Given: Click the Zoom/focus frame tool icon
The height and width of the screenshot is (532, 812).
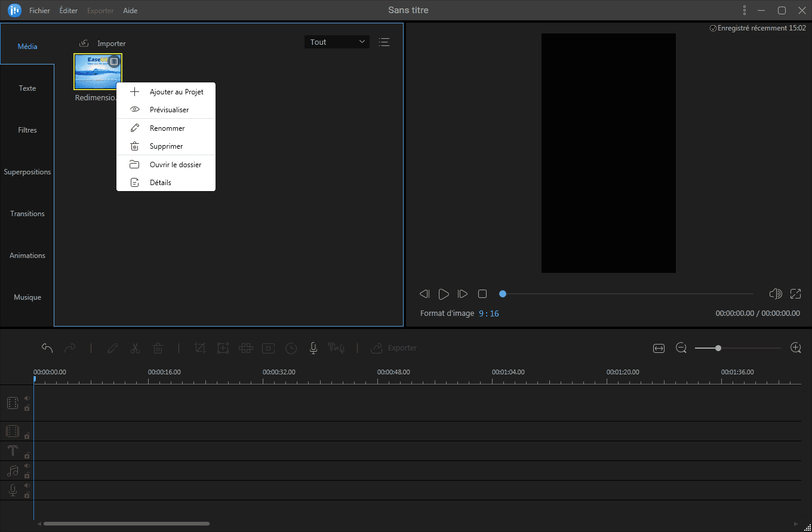Looking at the screenshot, I should point(223,348).
